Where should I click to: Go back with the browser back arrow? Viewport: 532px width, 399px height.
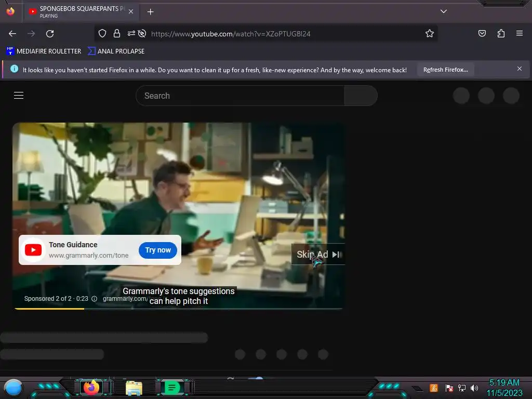(12, 34)
